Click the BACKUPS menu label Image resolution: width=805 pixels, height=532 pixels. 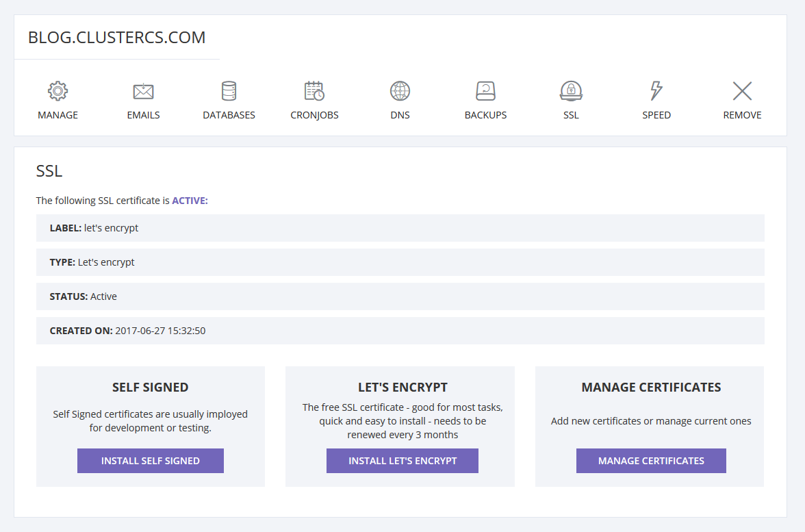[x=485, y=115]
